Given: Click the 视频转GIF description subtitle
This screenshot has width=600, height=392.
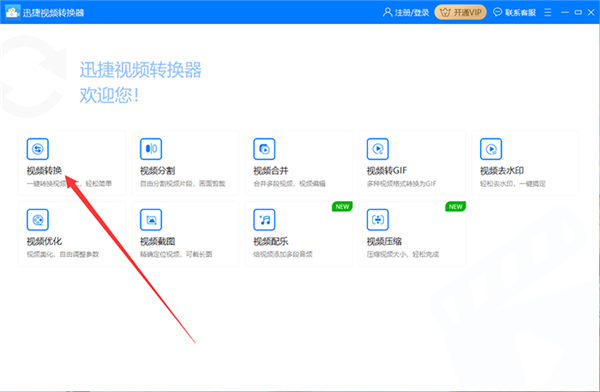Looking at the screenshot, I should coord(401,184).
